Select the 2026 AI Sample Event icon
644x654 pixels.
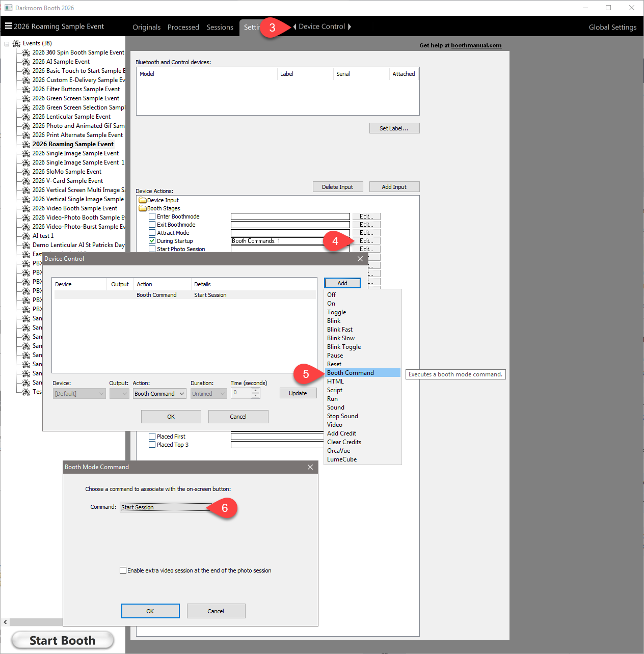(26, 62)
